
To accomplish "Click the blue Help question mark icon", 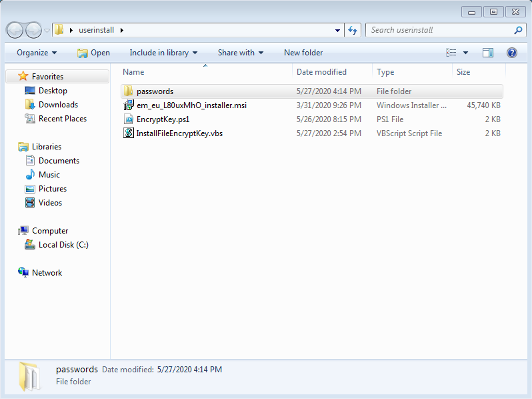I will tap(512, 53).
